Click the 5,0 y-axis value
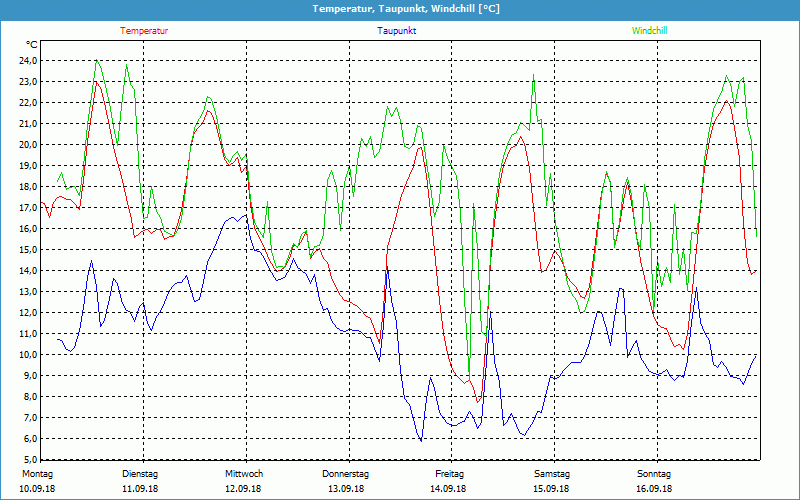The width and height of the screenshot is (800, 500). coord(31,459)
